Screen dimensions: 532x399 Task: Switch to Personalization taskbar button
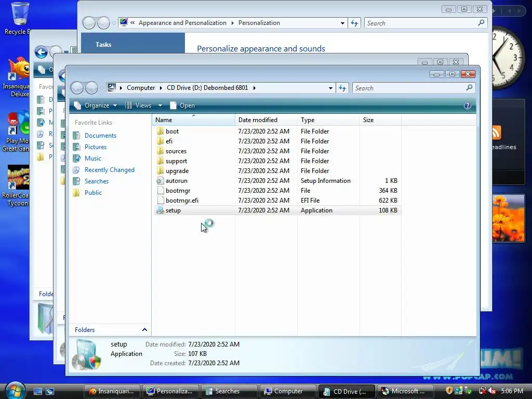click(x=170, y=391)
